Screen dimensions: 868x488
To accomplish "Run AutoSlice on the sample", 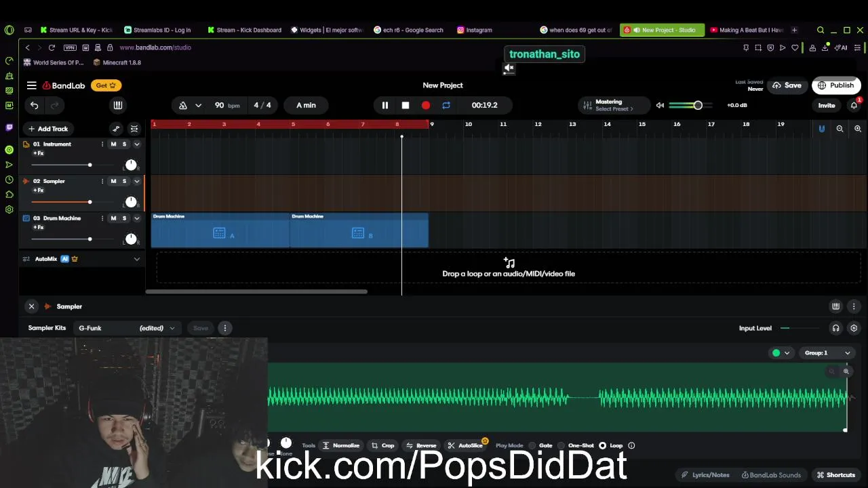I will pyautogui.click(x=465, y=445).
